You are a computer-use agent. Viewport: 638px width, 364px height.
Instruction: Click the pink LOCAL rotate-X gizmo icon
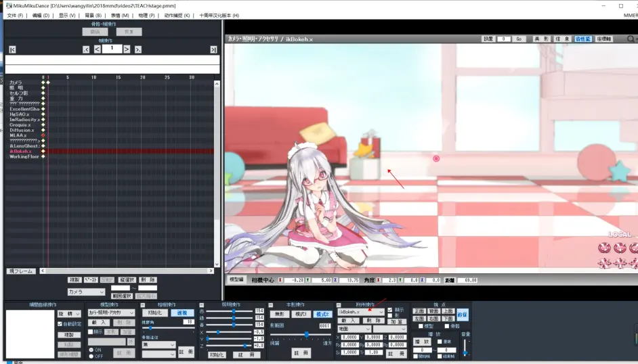604,248
